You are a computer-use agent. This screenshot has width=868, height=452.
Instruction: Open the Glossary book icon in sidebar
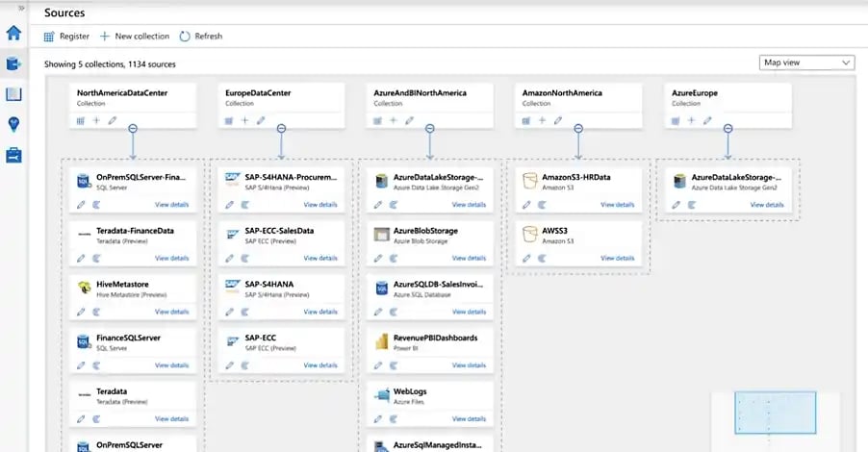coord(13,94)
